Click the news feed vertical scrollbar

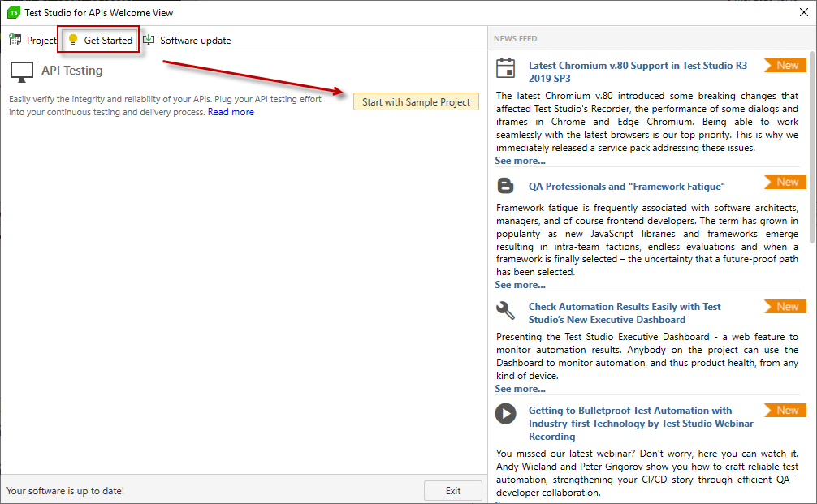click(812, 147)
